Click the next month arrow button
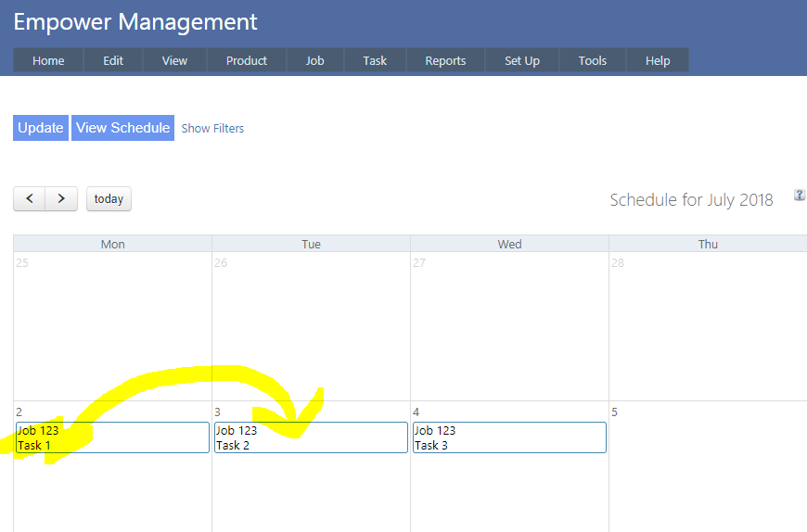 61,198
